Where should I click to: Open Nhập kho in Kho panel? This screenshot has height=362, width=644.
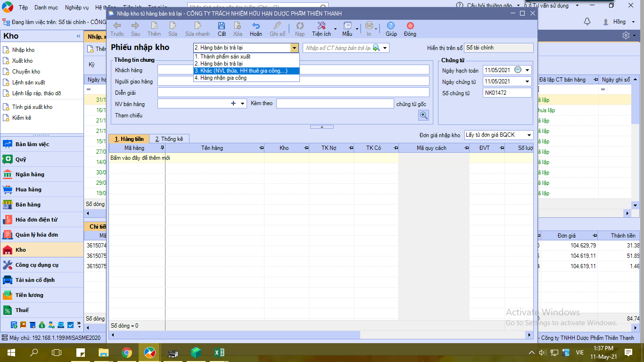(23, 50)
